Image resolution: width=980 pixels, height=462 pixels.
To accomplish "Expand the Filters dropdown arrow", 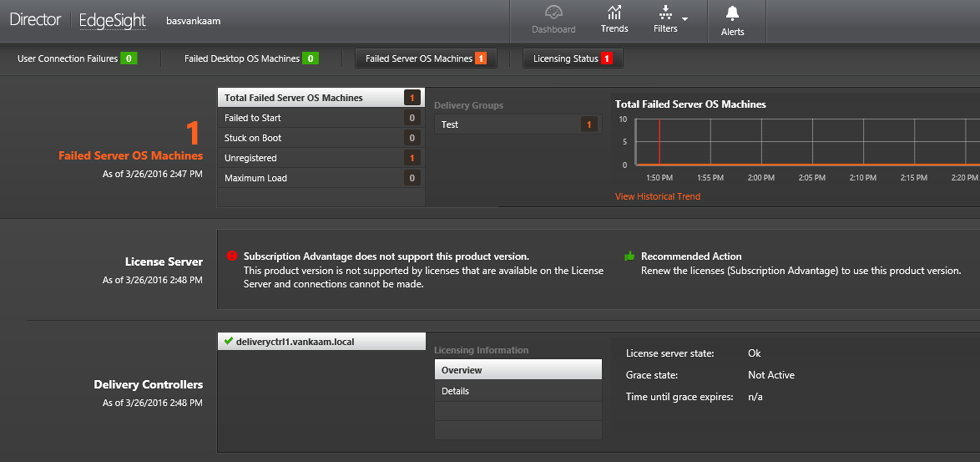I will coord(685,19).
